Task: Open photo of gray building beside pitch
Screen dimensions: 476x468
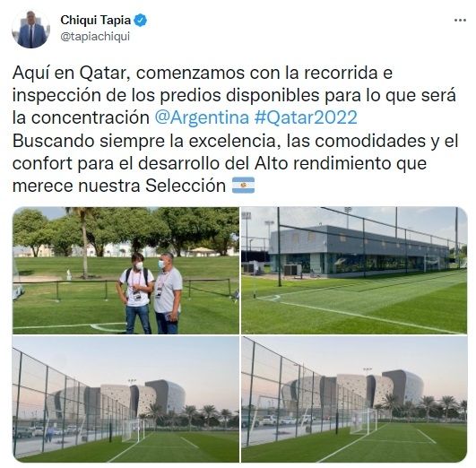Action: pos(354,270)
